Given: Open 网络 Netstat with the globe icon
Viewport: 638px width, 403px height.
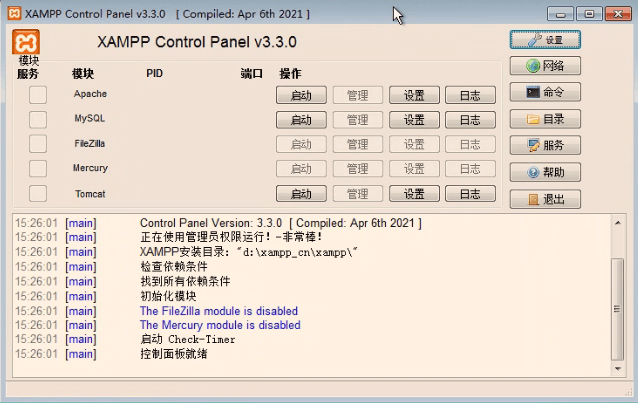Looking at the screenshot, I should click(545, 66).
